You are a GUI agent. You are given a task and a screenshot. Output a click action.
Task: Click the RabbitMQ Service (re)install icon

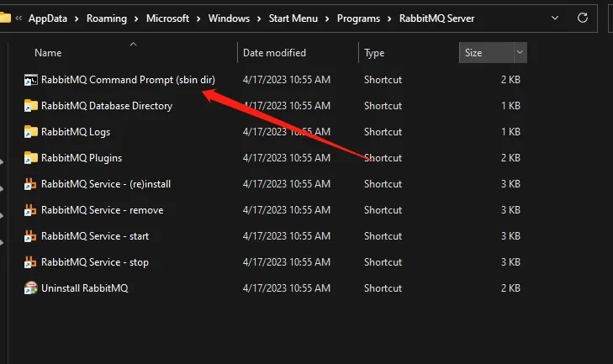(x=30, y=184)
